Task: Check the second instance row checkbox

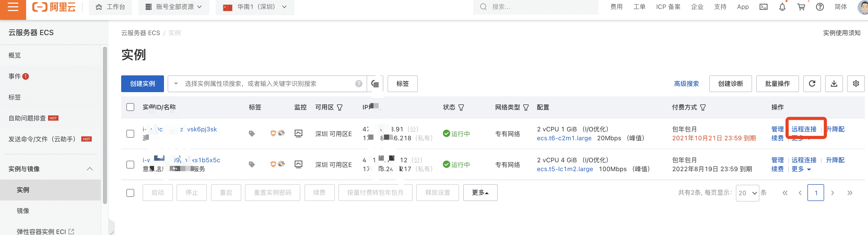Action: [x=130, y=164]
